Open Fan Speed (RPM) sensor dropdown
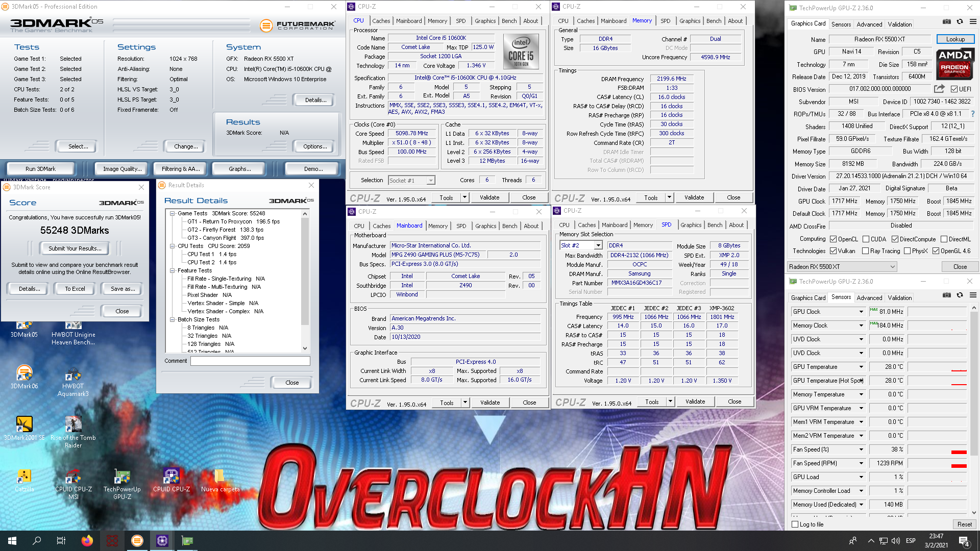Image resolution: width=980 pixels, height=551 pixels. 861,463
